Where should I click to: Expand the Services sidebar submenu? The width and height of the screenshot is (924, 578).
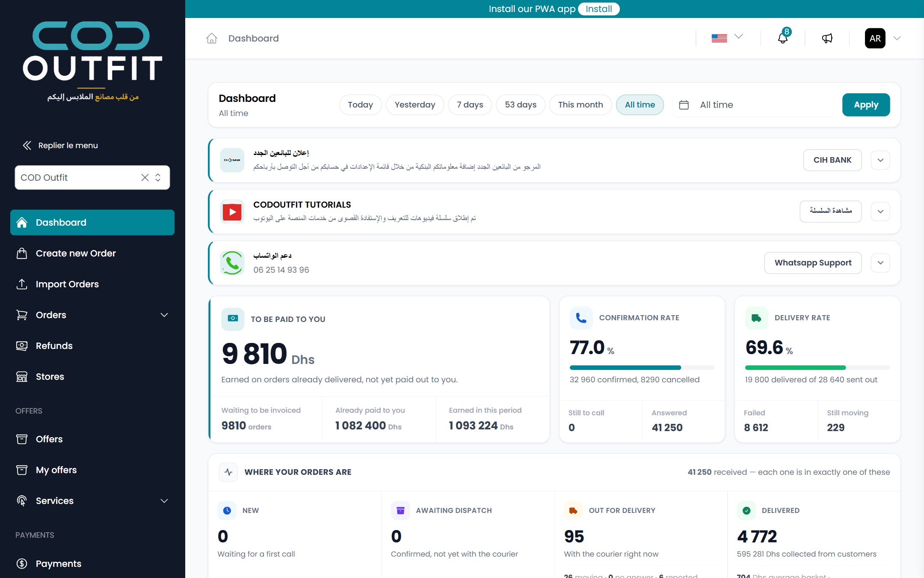pyautogui.click(x=164, y=501)
